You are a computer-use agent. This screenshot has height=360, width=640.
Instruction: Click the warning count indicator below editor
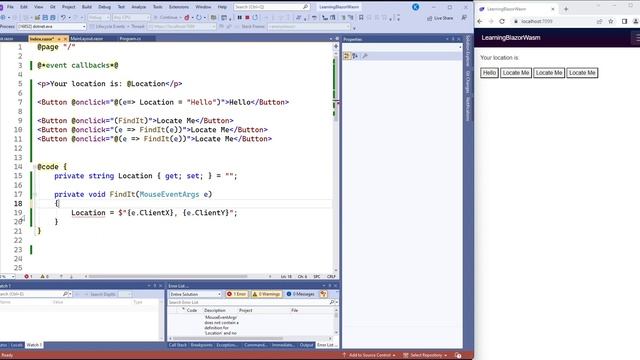tap(44, 276)
